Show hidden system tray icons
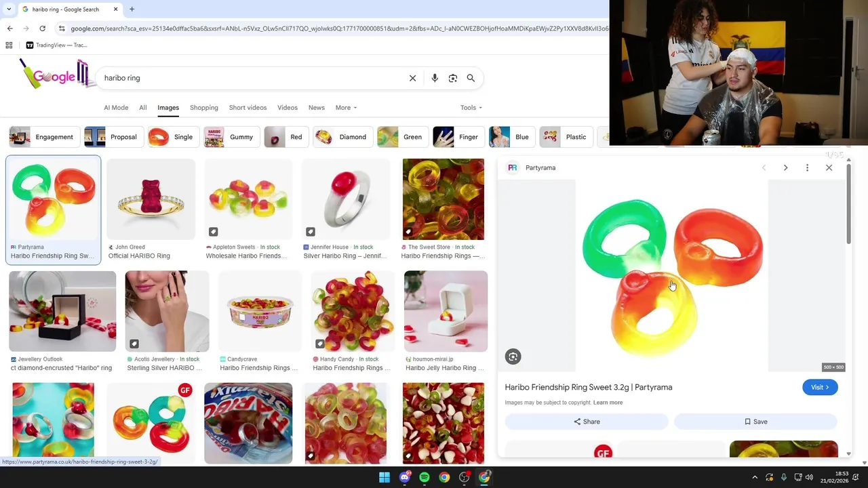The height and width of the screenshot is (488, 868). coord(755,477)
